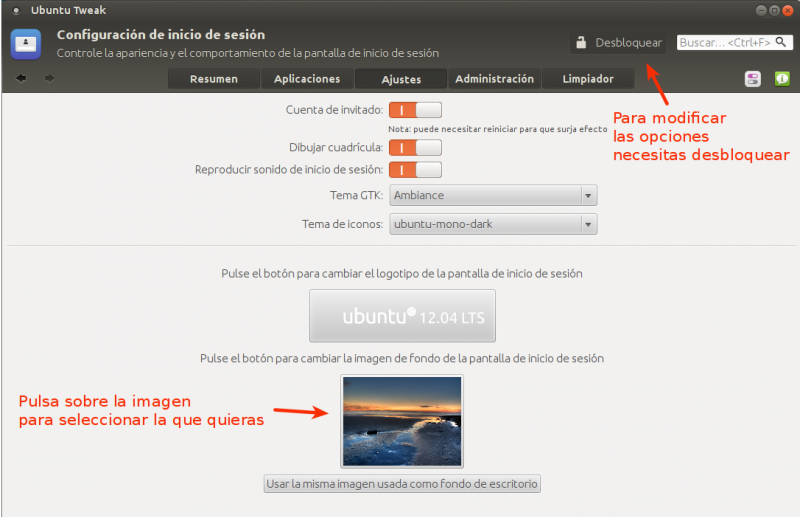Go to the Limpiador tab

pyautogui.click(x=588, y=79)
